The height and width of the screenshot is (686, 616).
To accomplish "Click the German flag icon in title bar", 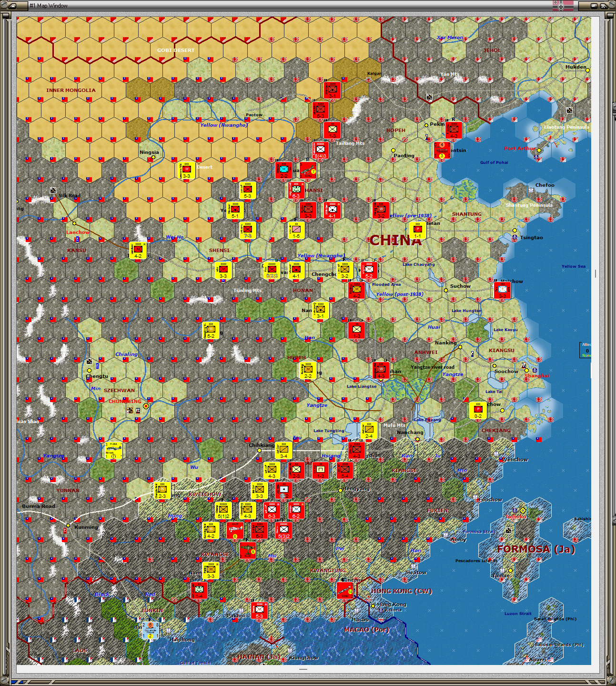I will point(563,6).
